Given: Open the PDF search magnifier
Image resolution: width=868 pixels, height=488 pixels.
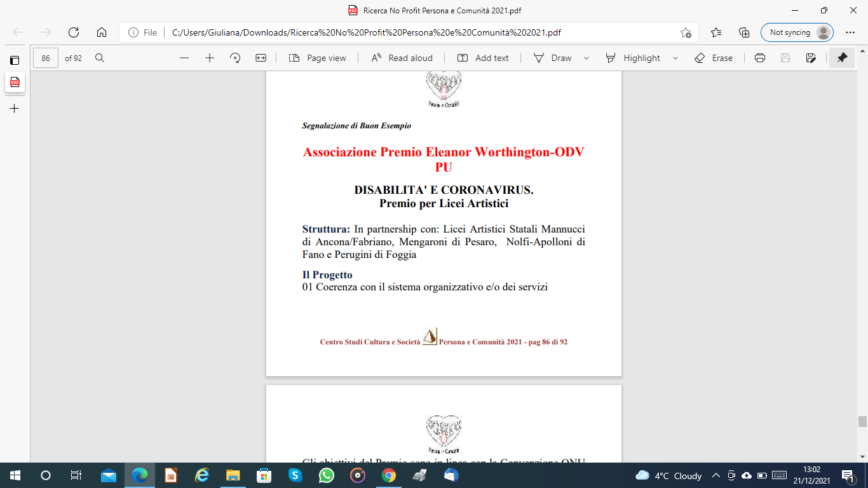Looking at the screenshot, I should 100,58.
